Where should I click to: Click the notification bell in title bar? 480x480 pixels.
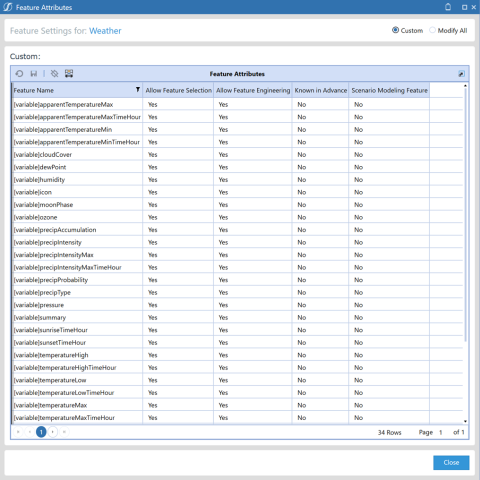point(448,7)
